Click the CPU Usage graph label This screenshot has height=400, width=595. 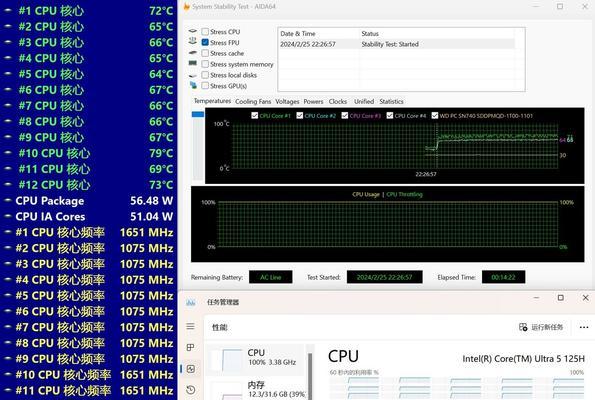coord(366,194)
